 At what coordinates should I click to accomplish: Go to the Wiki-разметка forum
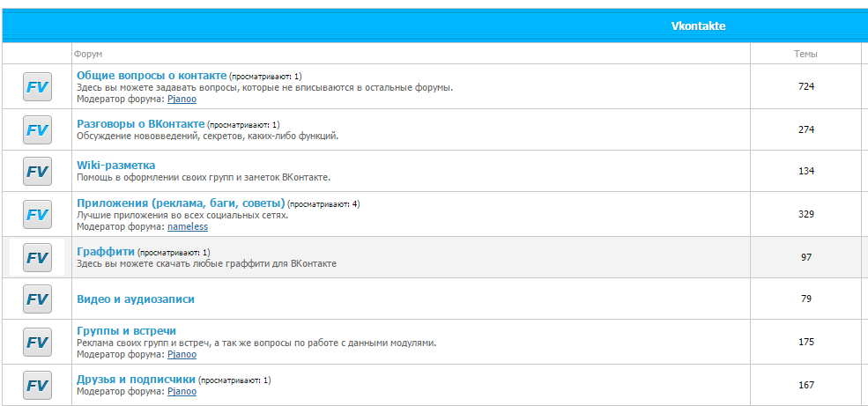[x=115, y=165]
